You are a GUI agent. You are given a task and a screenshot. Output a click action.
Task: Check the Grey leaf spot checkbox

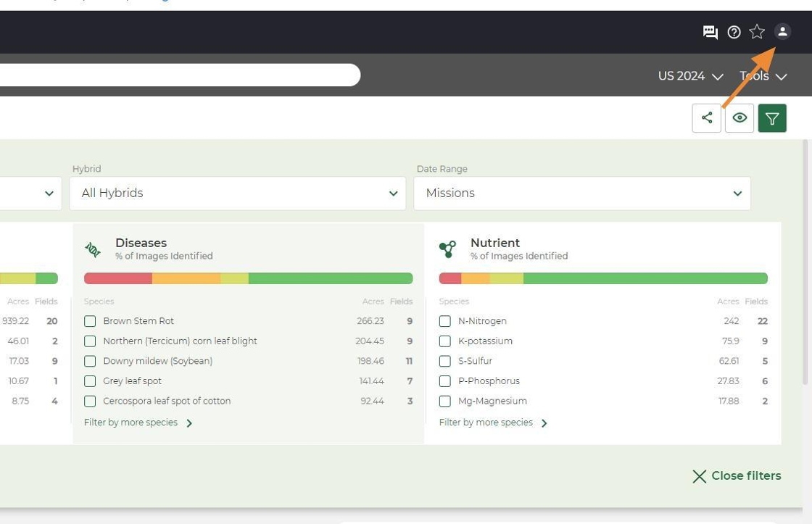click(90, 381)
